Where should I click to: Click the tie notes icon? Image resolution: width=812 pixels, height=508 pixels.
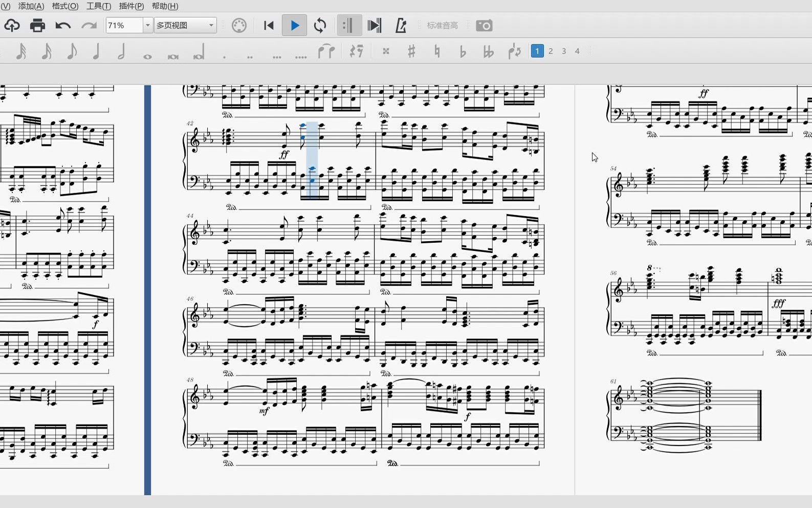[x=326, y=51]
